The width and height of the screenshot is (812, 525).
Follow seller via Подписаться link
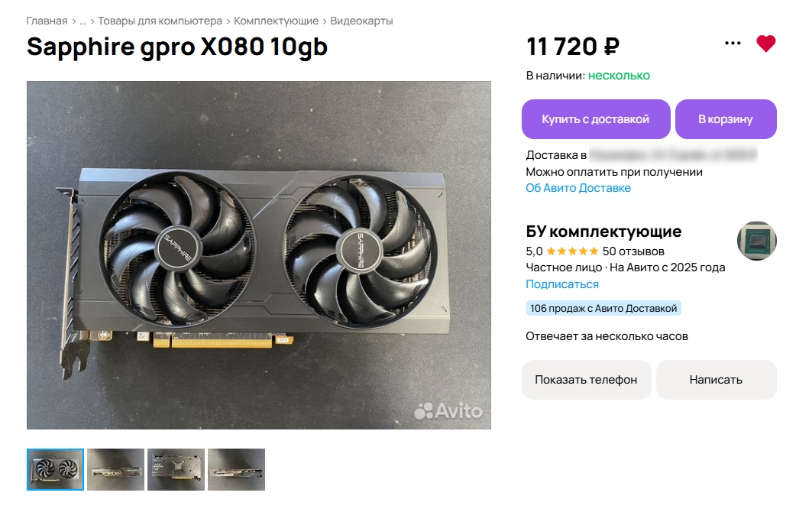click(562, 284)
